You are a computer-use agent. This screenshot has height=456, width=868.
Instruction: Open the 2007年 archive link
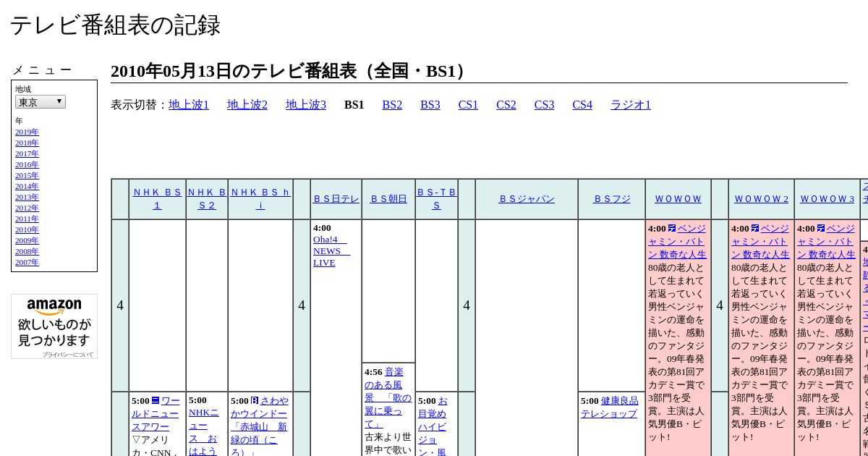(x=27, y=262)
